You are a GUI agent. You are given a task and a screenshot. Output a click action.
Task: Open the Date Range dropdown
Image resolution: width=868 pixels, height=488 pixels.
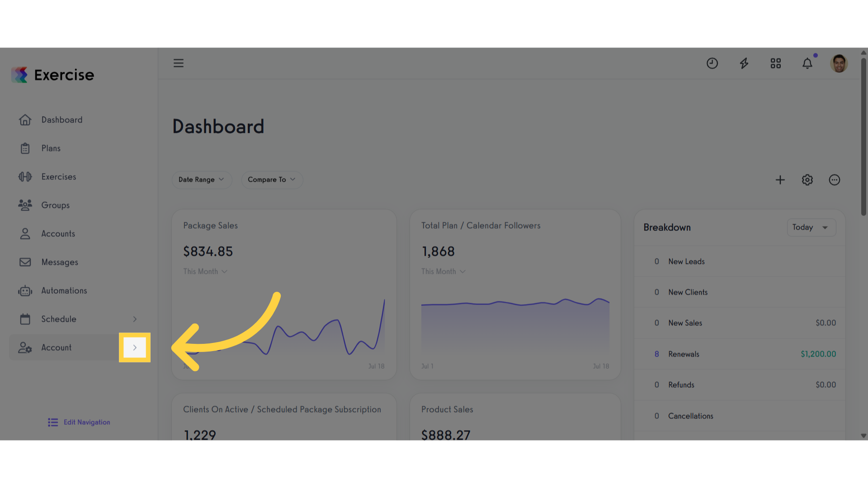202,179
